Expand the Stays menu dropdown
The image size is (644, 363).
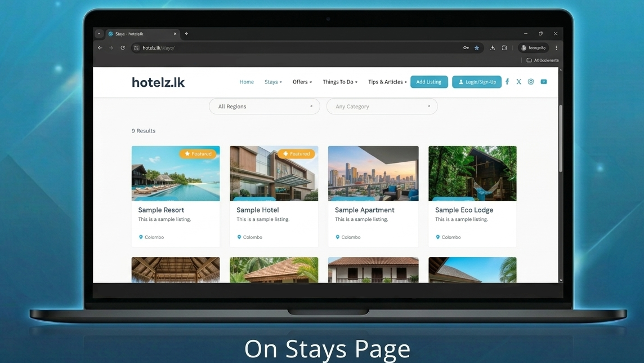(273, 82)
